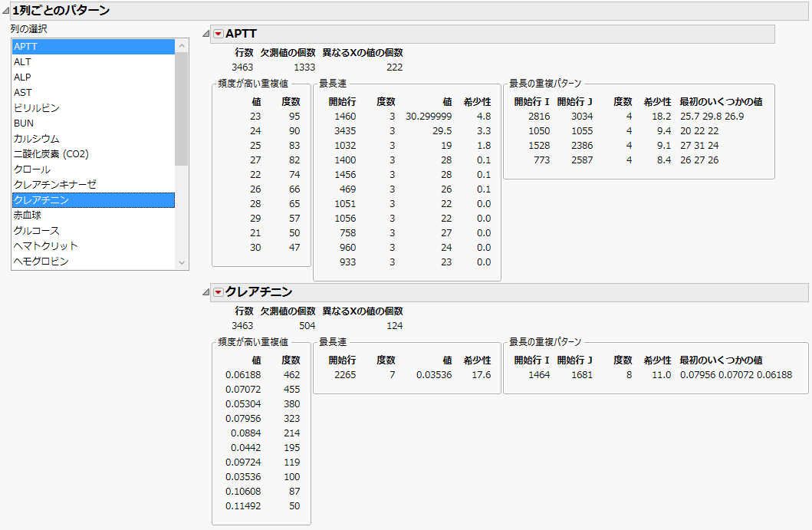Collapse the 1列ごとのパターン outline header
Screen dimensions: 812x530
pyautogui.click(x=6, y=9)
